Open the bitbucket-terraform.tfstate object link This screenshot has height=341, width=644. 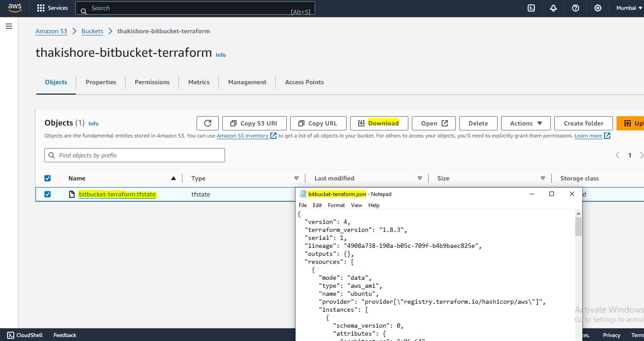click(117, 194)
